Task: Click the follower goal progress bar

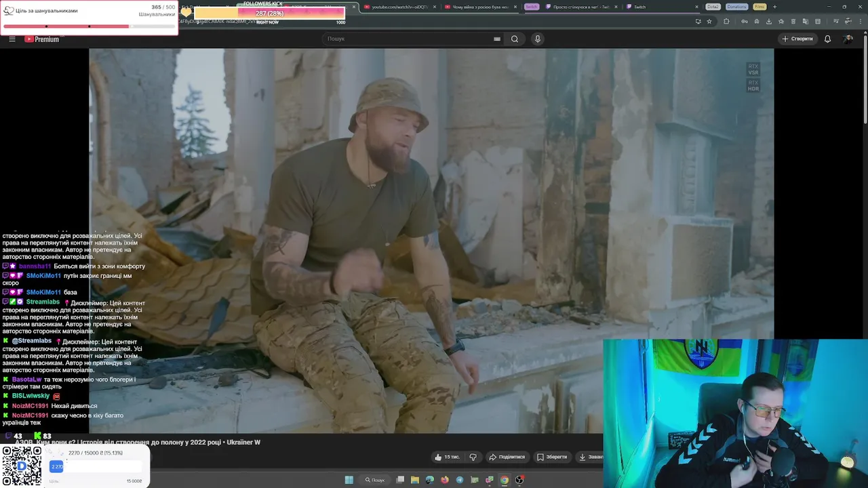Action: click(89, 26)
